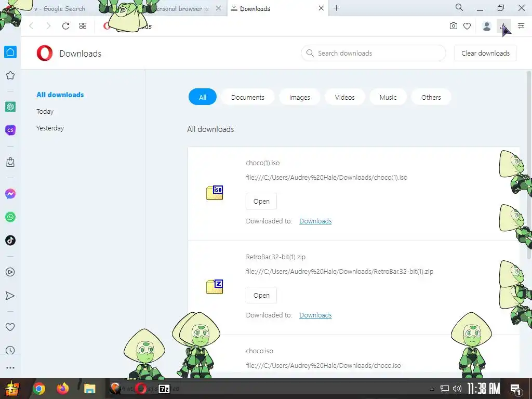Click the choco.iso file name

click(259, 351)
